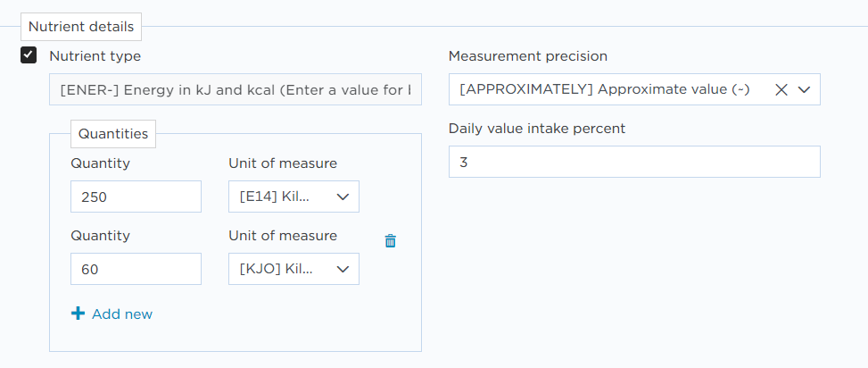Expand the Measurement precision dropdown chevron
Screen dimensions: 868x368
click(804, 90)
